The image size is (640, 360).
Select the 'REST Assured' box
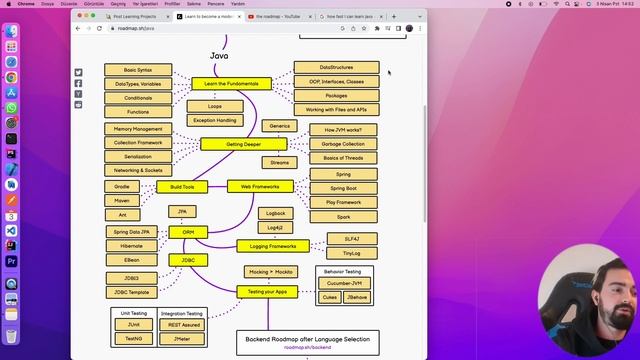pyautogui.click(x=182, y=325)
